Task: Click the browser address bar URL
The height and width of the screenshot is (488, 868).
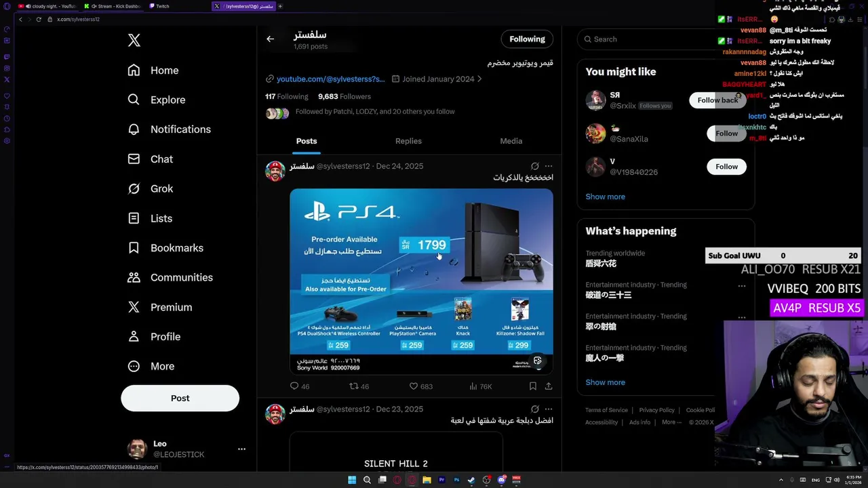Action: click(x=79, y=20)
